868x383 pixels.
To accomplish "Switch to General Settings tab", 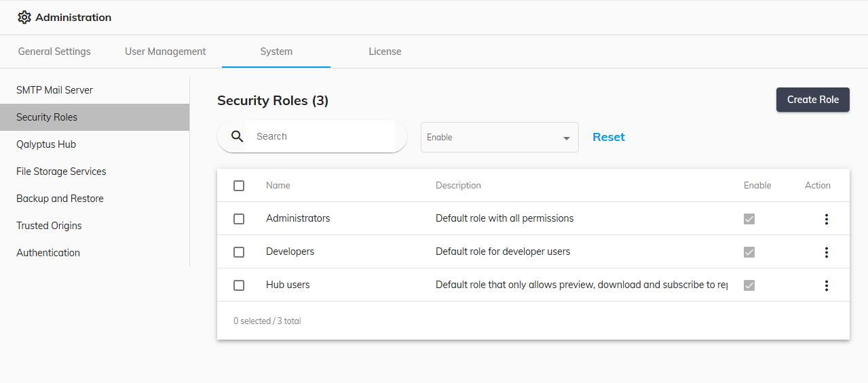I will pyautogui.click(x=54, y=52).
